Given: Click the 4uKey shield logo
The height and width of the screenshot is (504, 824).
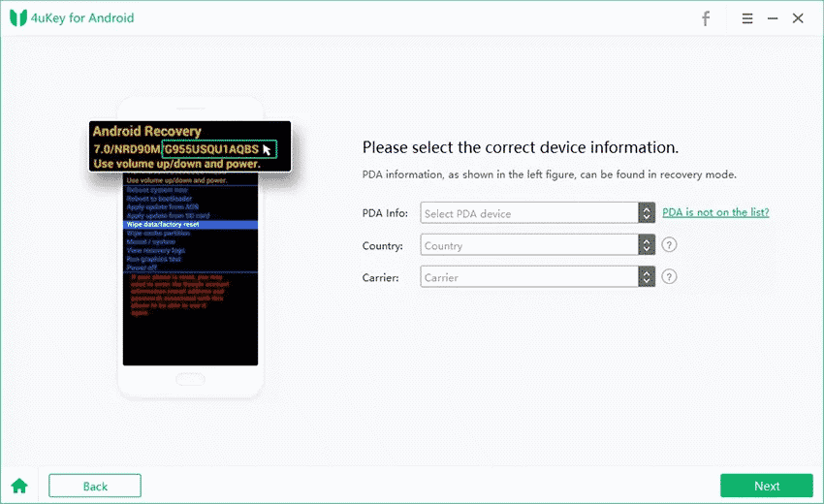Looking at the screenshot, I should [x=16, y=18].
